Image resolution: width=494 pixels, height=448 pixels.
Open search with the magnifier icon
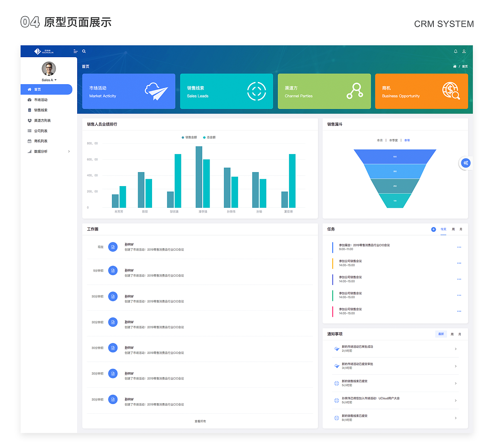point(84,51)
